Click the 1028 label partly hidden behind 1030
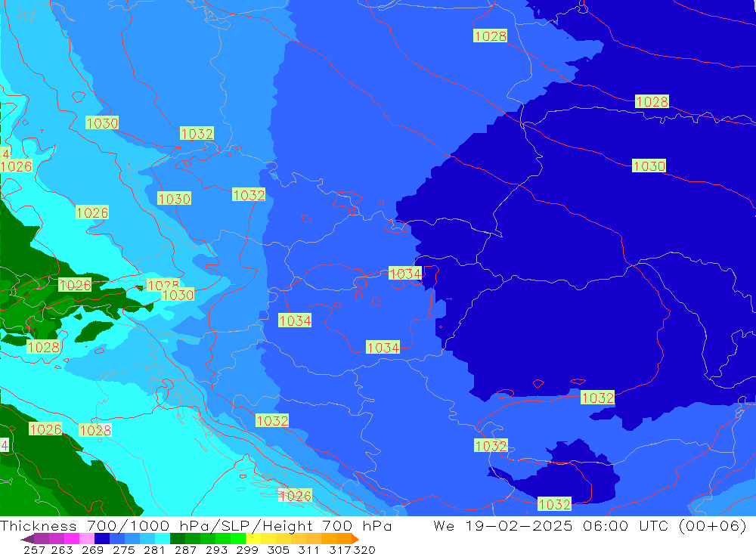756x554 pixels. pyautogui.click(x=163, y=284)
